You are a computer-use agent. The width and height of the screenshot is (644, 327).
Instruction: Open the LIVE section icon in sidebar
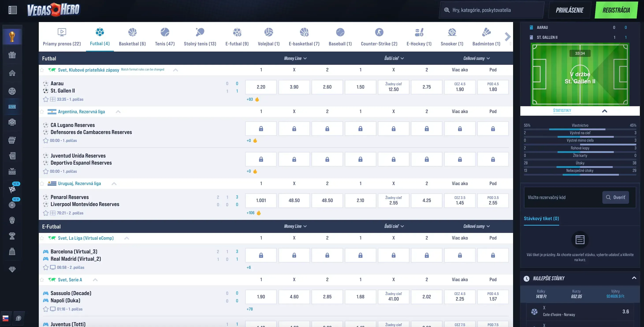[x=12, y=107]
